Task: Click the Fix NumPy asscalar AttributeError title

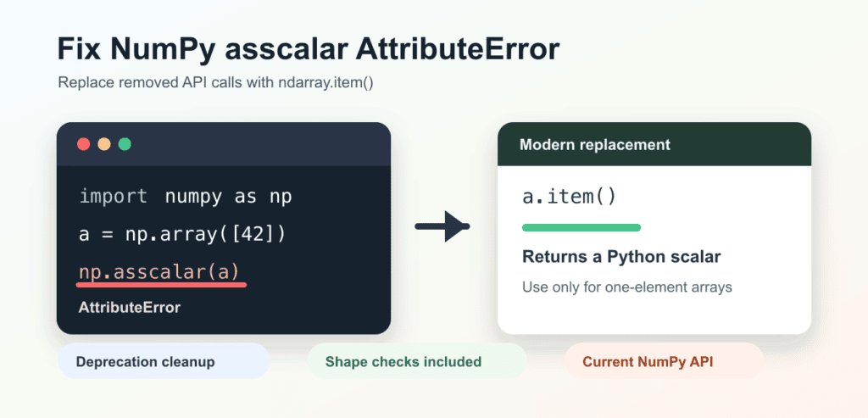Action: tap(309, 50)
